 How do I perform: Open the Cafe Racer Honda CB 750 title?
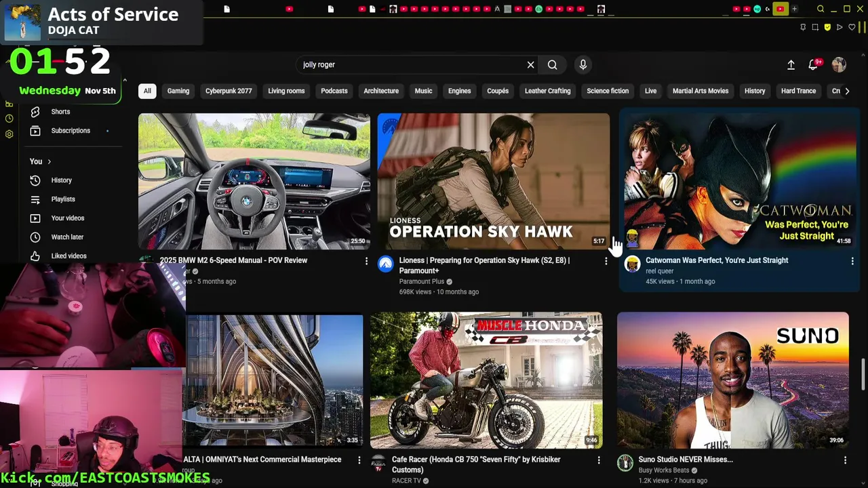pyautogui.click(x=476, y=464)
